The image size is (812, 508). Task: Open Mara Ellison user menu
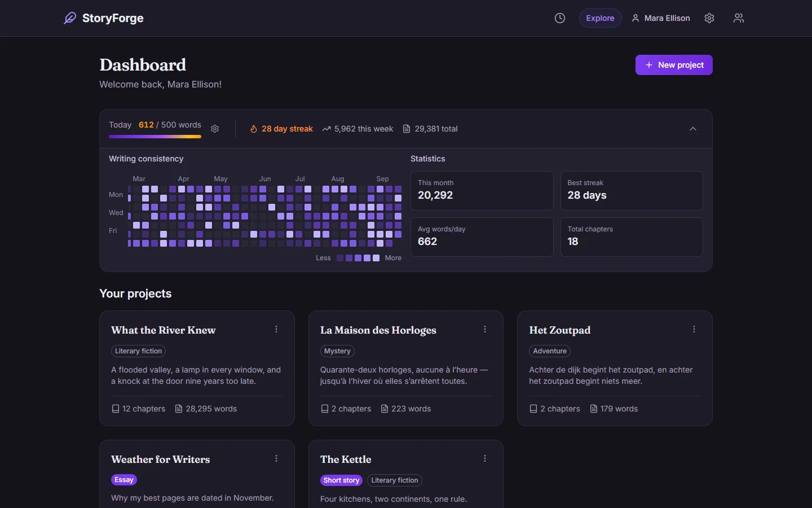(x=661, y=18)
